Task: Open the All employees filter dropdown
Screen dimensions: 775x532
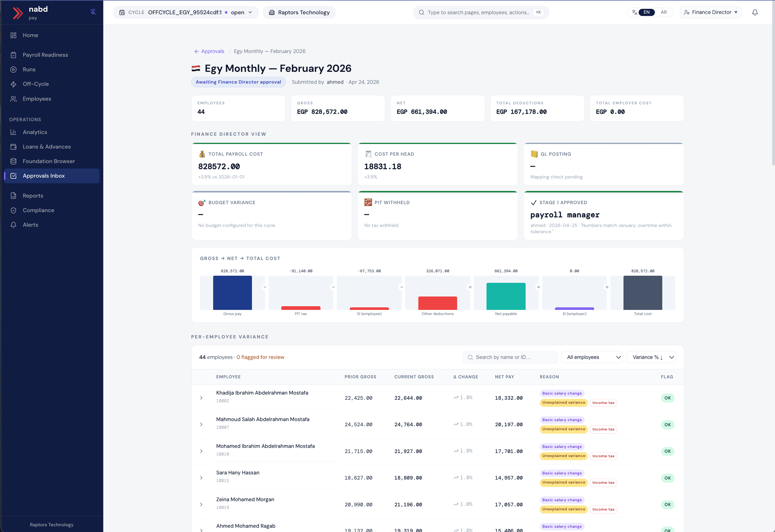Action: (592, 357)
